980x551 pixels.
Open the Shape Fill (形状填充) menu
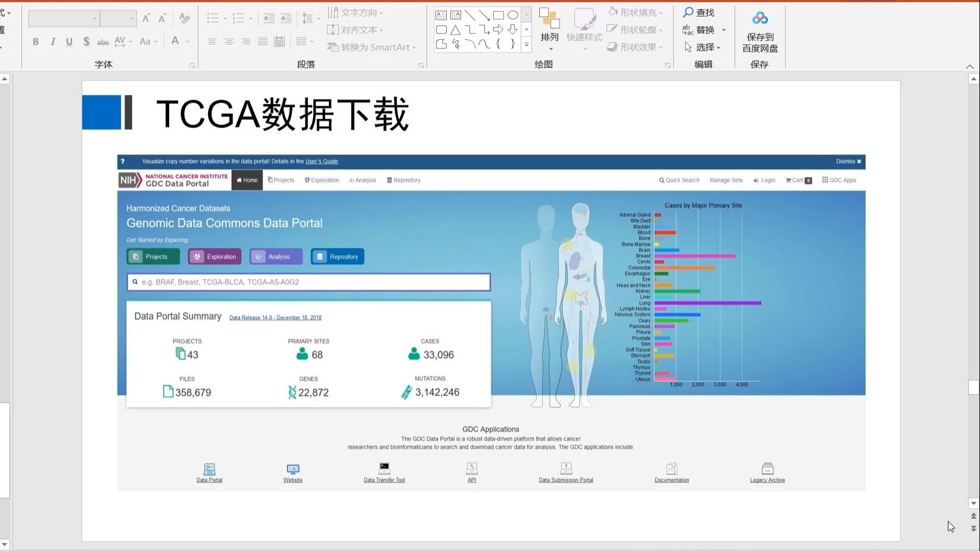point(636,13)
